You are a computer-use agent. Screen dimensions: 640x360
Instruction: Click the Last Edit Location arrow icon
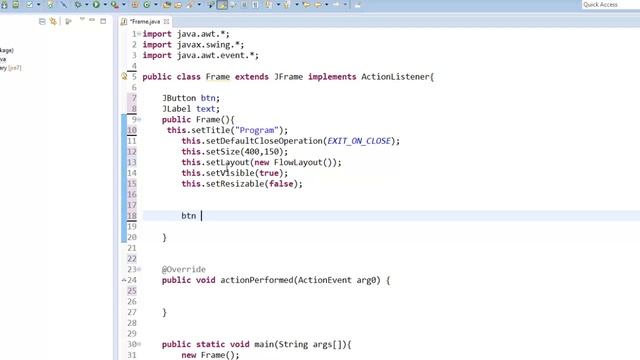(x=307, y=4)
